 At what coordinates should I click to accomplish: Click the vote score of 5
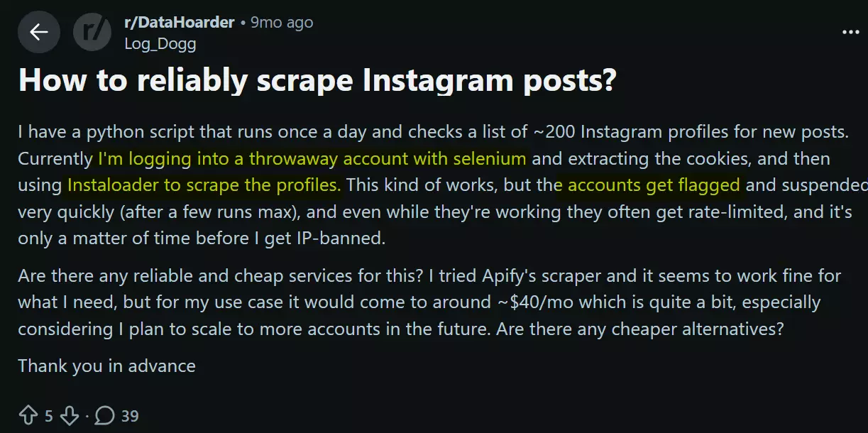49,415
